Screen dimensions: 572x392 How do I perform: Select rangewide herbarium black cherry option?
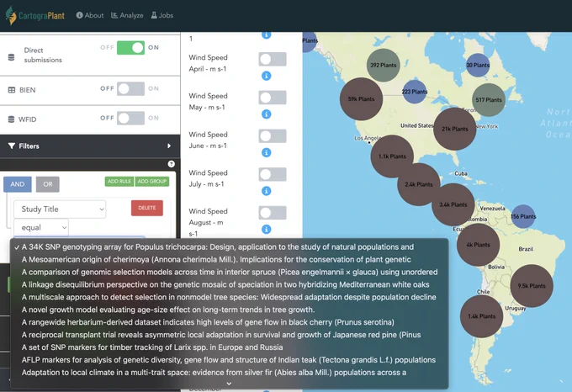click(x=229, y=322)
